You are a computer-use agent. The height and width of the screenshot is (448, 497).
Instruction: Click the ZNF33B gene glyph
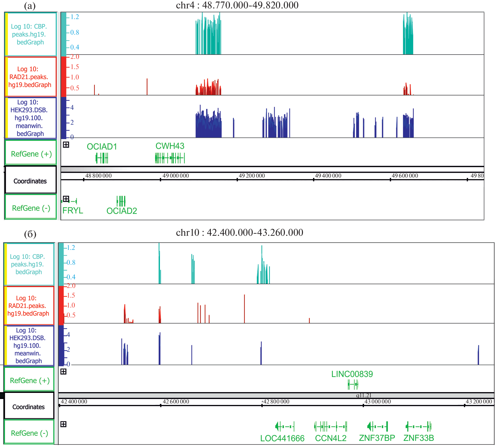click(419, 426)
